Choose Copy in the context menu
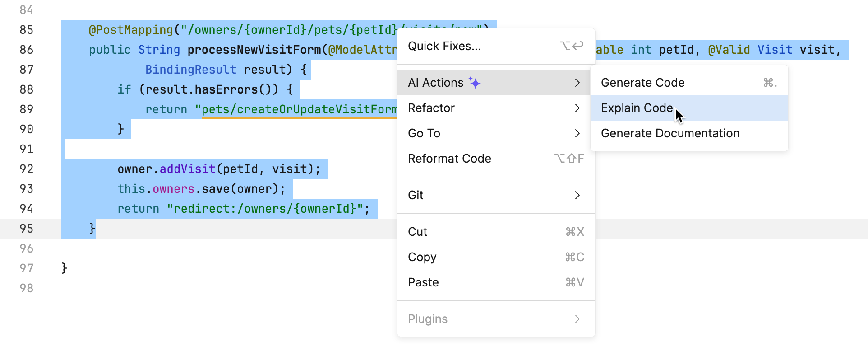Screen dimensions: 868x356 (x=422, y=257)
